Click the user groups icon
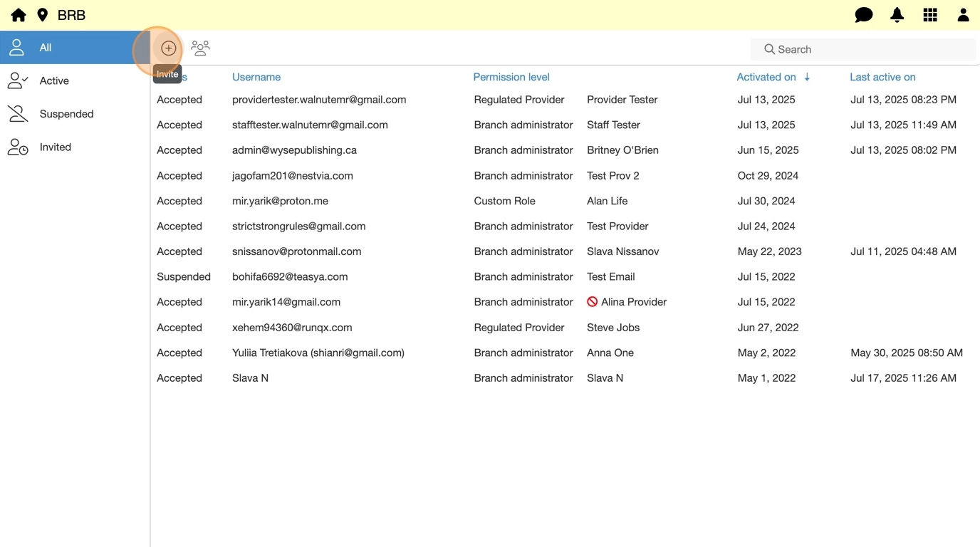Screen dimensions: 980x547 [x=200, y=48]
